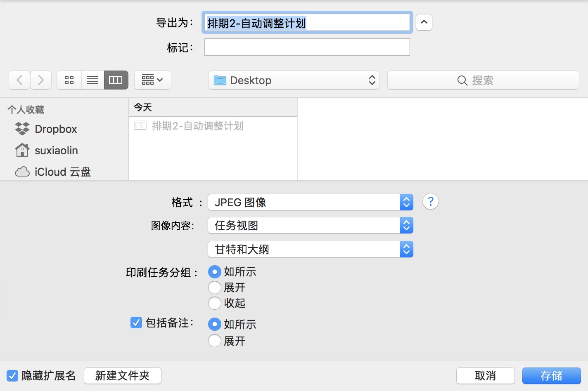Image resolution: width=588 pixels, height=391 pixels.
Task: Click the 新建文件夹 button
Action: coord(123,376)
